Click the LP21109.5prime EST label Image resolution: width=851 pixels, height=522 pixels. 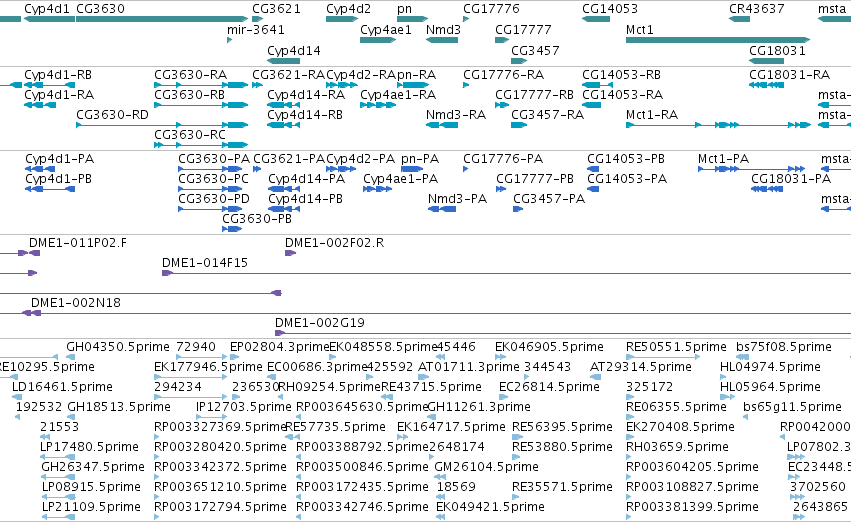(x=91, y=506)
